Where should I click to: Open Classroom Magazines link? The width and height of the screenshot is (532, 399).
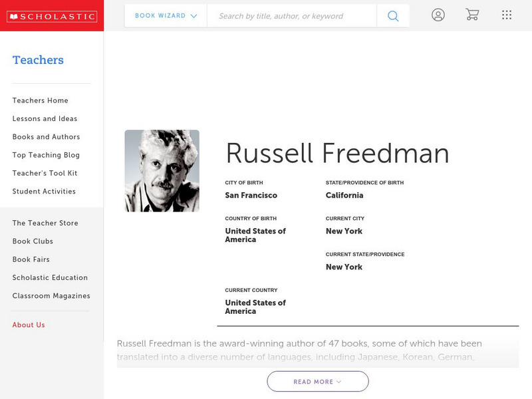click(x=51, y=296)
